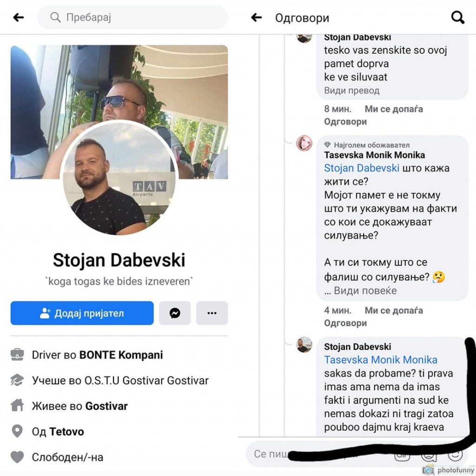Image resolution: width=476 pixels, height=476 pixels.
Task: Open the three-dots more options menu
Action: 212,313
